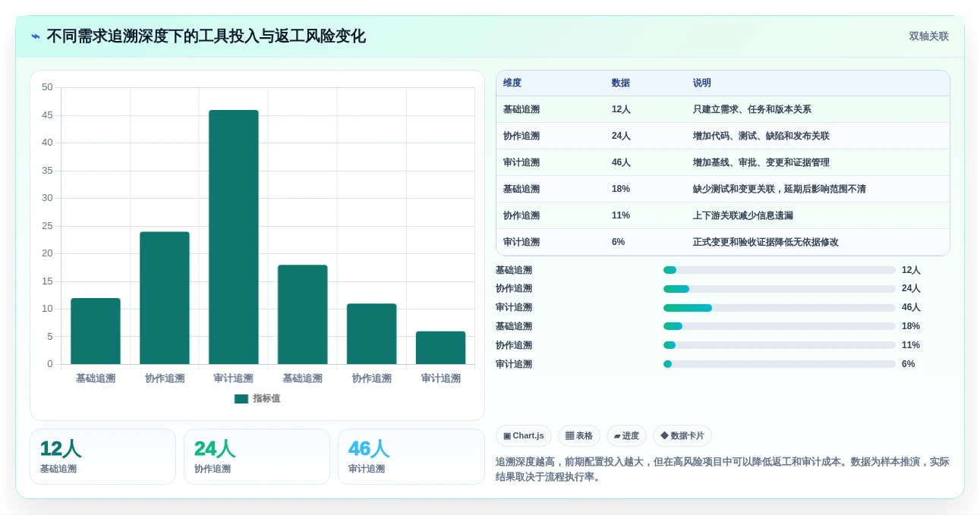
Task: Open the 46人 审计追溯 data card
Action: tap(411, 457)
